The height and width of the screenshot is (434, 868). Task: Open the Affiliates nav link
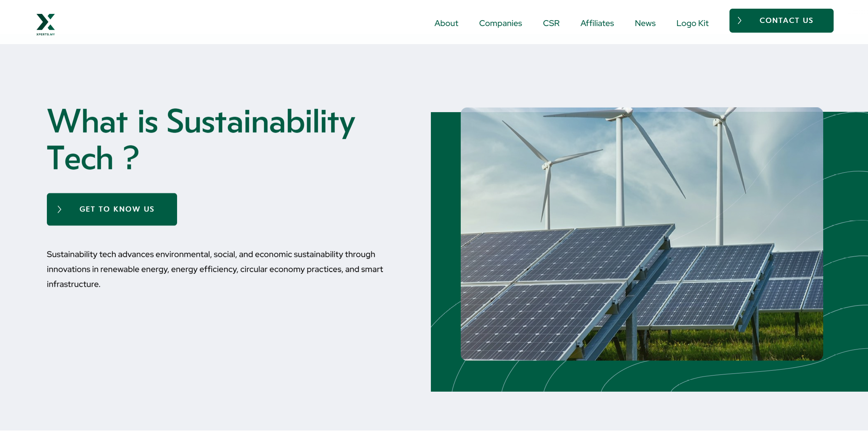tap(597, 23)
